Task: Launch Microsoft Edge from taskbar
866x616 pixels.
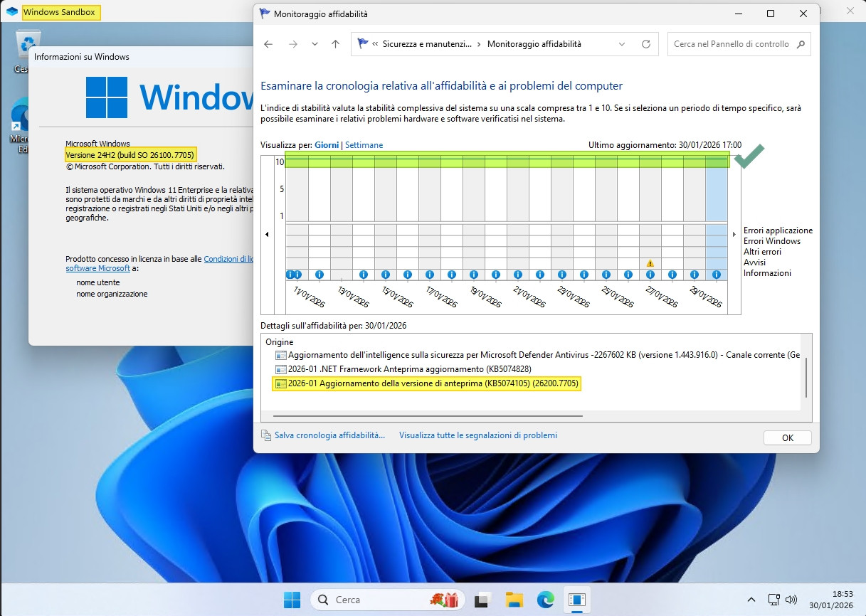Action: click(545, 600)
